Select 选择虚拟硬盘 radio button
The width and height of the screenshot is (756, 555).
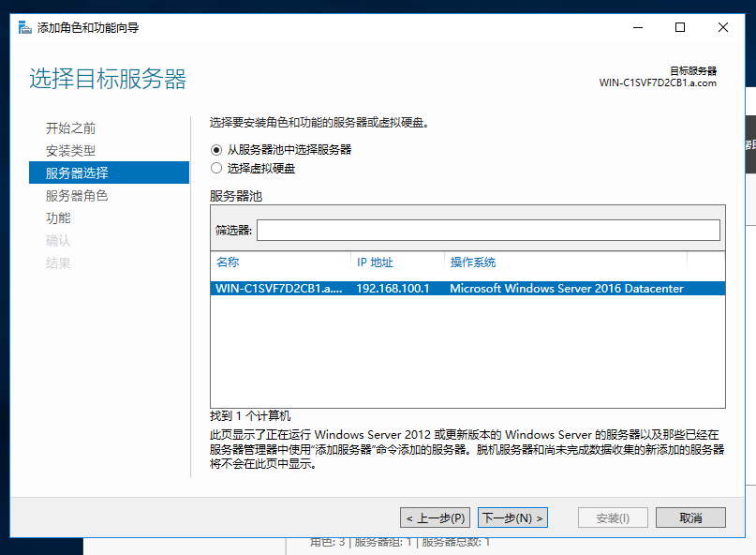[216, 169]
